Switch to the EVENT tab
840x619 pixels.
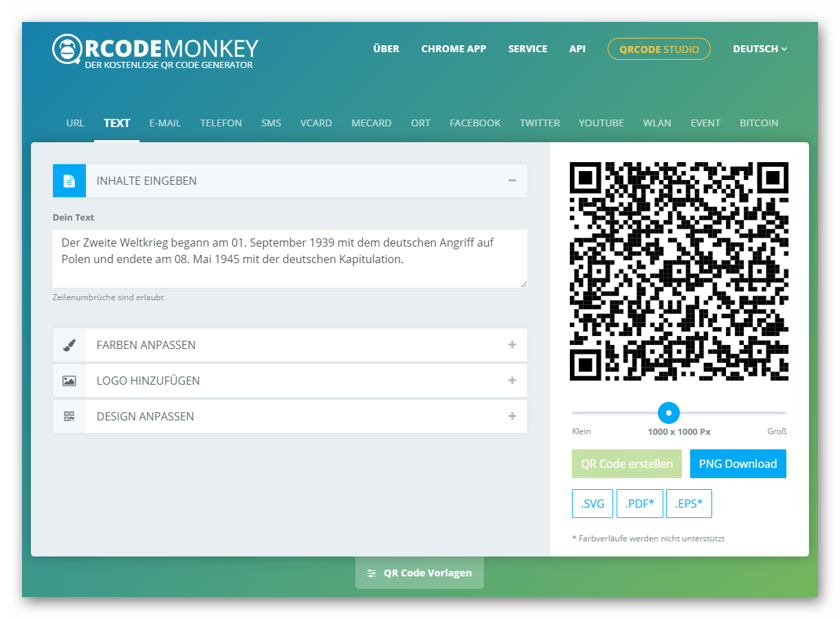(x=705, y=123)
